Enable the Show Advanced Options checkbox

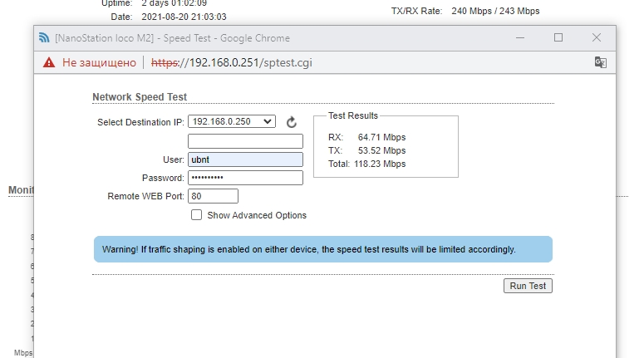[x=196, y=215]
